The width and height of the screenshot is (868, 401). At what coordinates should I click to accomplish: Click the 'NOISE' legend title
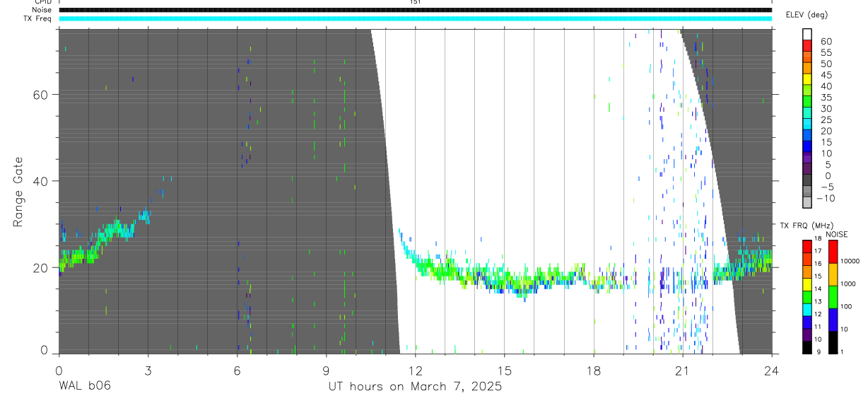pyautogui.click(x=836, y=234)
